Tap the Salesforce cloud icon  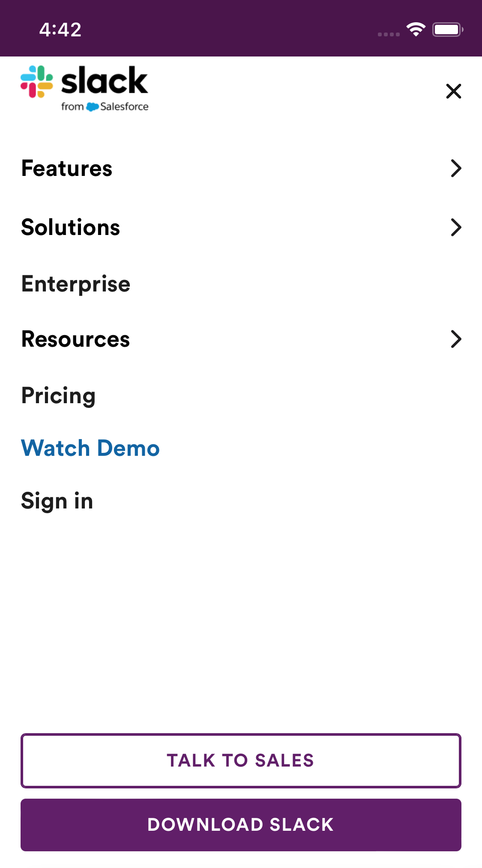92,107
